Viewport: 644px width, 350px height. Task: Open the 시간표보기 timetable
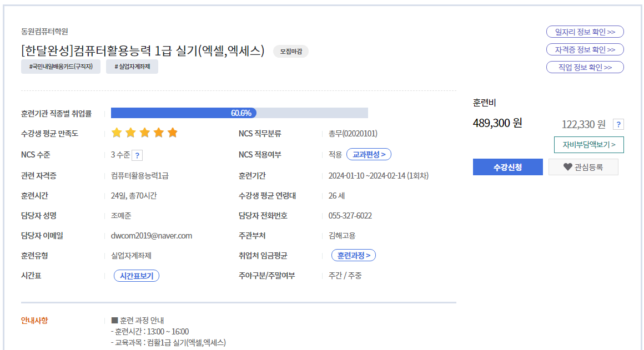point(137,276)
